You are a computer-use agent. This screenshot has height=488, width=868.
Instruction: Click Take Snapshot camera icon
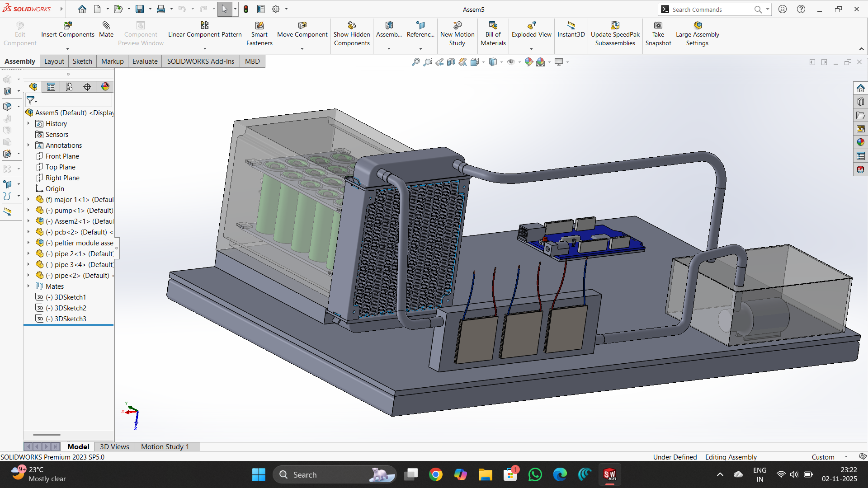coord(658,26)
